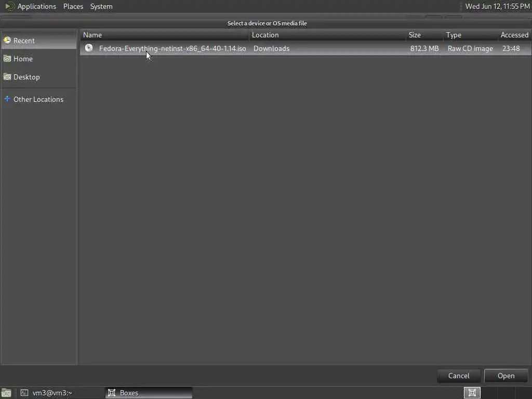Cancel the file selection dialog
Viewport: 532px width, 399px height.
pos(459,376)
